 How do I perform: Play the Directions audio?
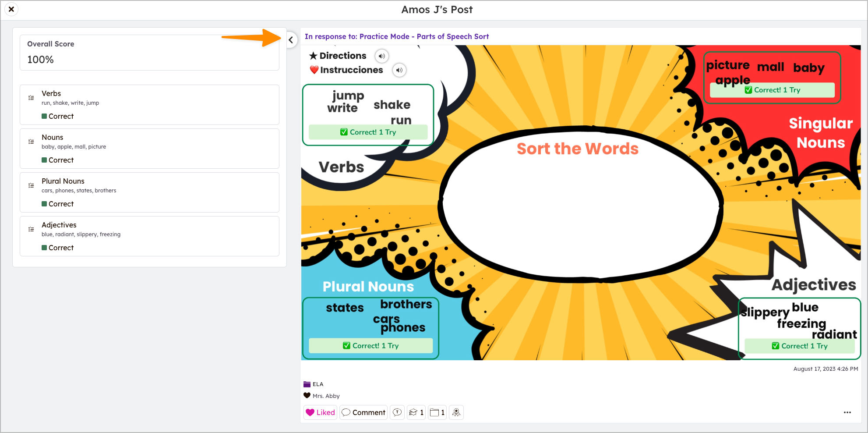381,56
